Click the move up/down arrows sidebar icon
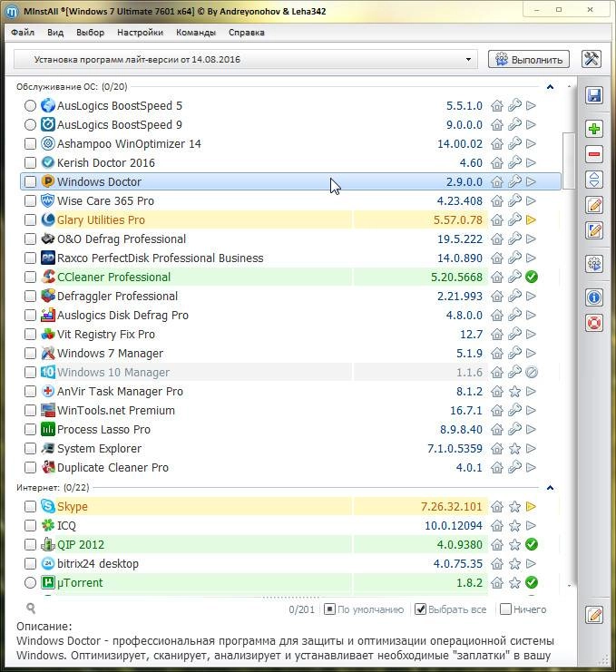The image size is (616, 672). tap(594, 180)
